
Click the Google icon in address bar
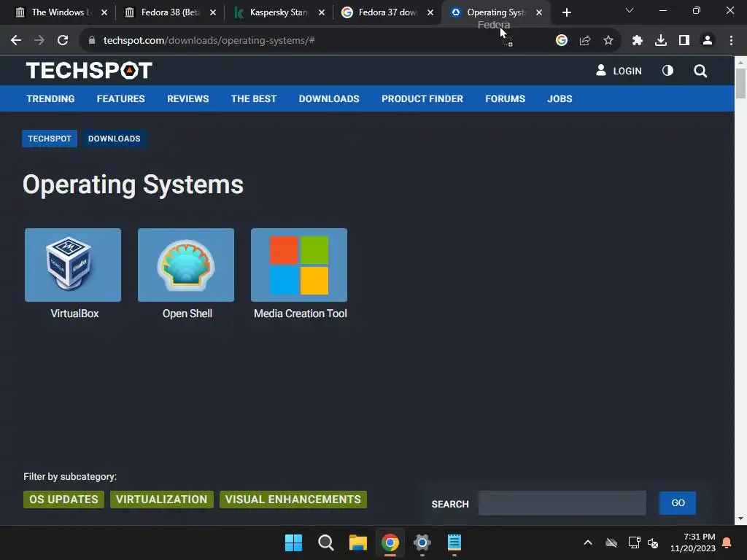pos(562,41)
